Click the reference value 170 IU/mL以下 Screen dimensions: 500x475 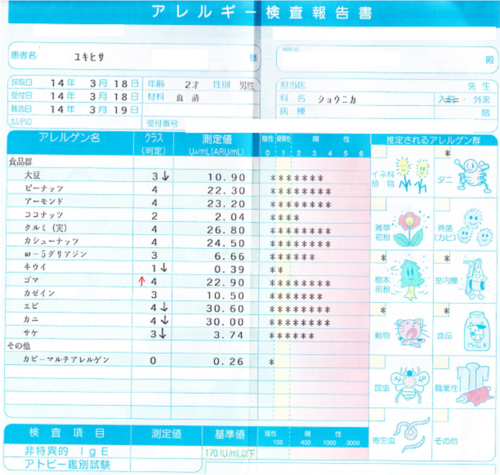[x=230, y=453]
